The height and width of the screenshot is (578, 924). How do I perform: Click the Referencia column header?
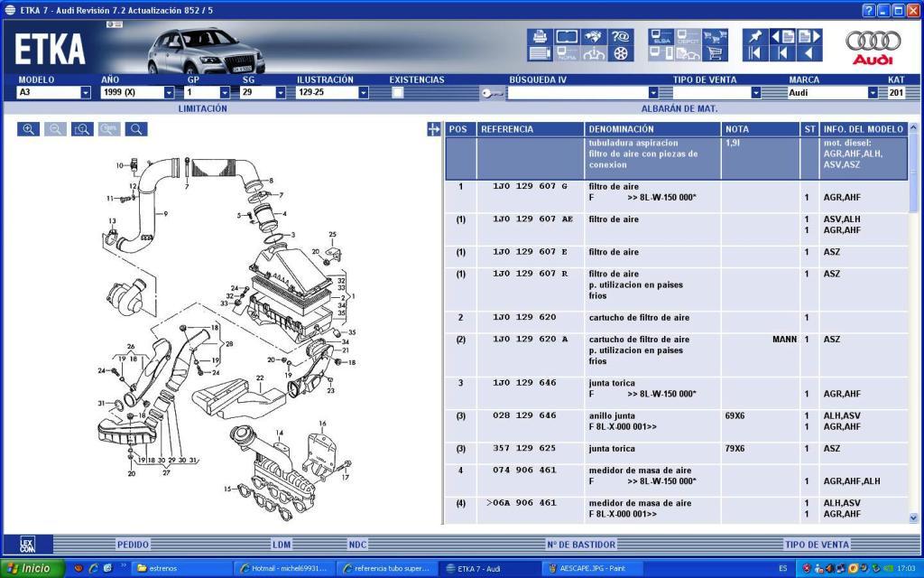[x=531, y=129]
